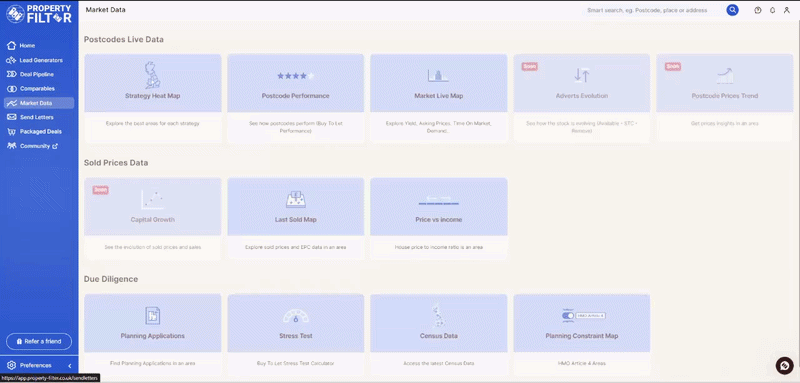Click 'HMO Article 4 Areas' description text
Image resolution: width=800 pixels, height=383 pixels.
[582, 363]
